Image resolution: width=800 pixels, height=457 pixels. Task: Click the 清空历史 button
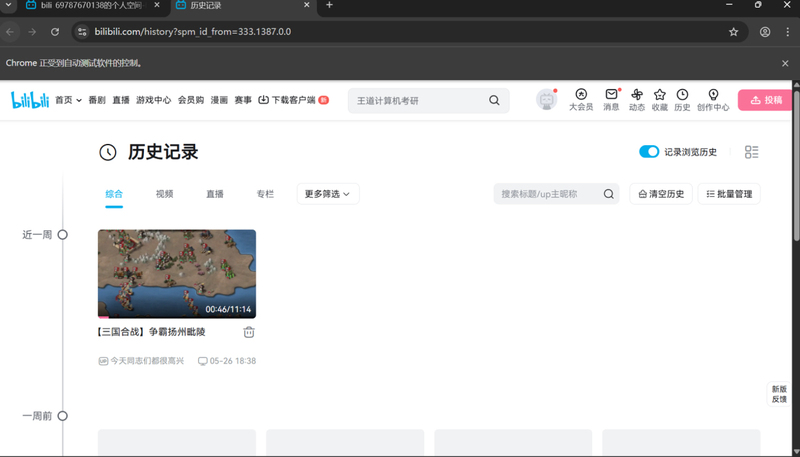point(661,194)
